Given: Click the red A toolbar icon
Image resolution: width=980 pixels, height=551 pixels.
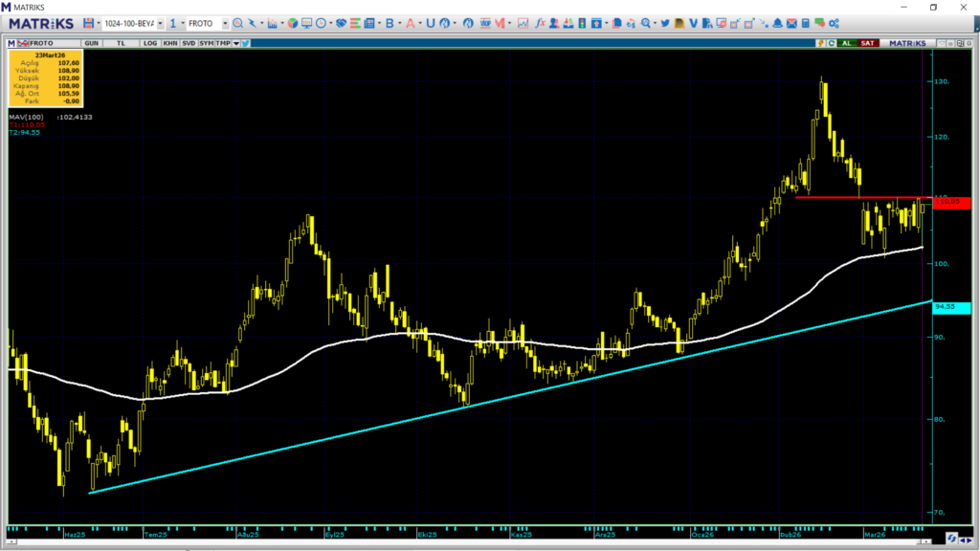Looking at the screenshot, I should (410, 23).
